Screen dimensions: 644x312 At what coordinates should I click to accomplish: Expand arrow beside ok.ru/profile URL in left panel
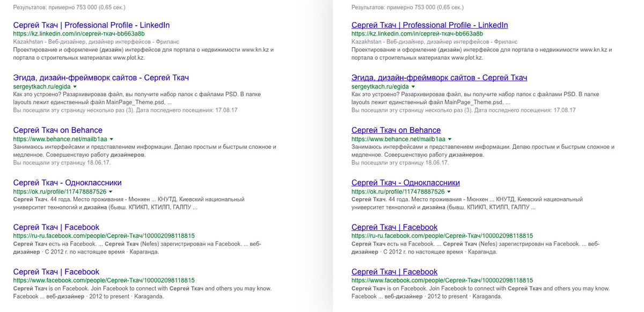[x=110, y=192]
